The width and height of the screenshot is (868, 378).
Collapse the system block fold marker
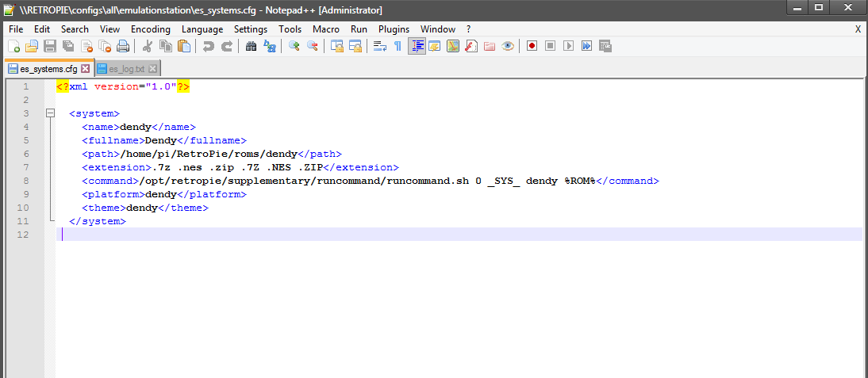point(50,113)
